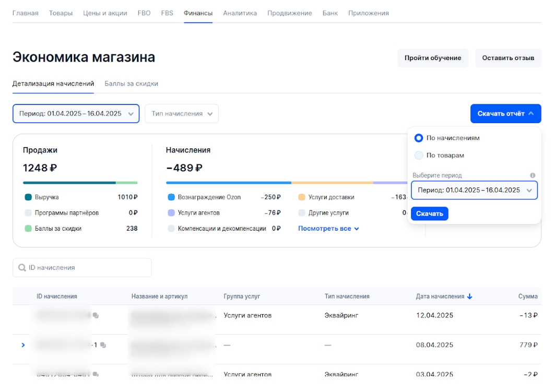Viewport: 554px width, 392px height.
Task: Click the Тип начисления column header
Action: (347, 296)
